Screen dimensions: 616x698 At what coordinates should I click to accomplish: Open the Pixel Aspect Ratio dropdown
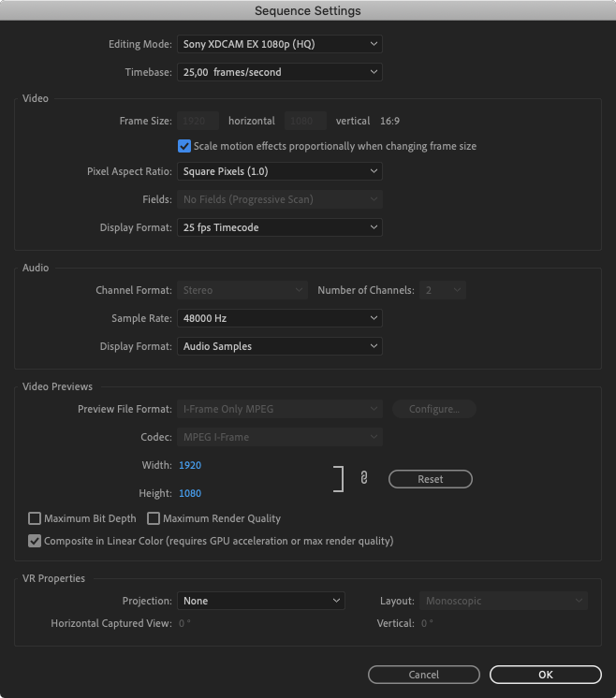coord(280,171)
